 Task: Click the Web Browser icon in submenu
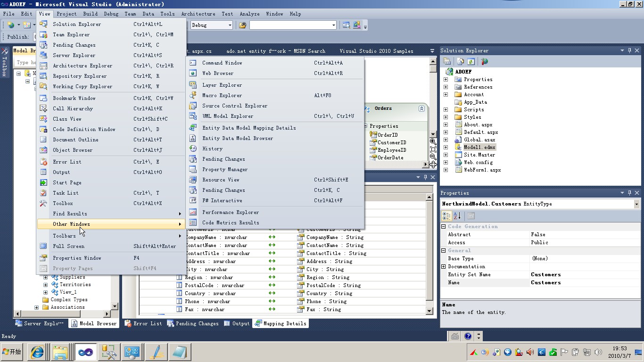pos(193,73)
